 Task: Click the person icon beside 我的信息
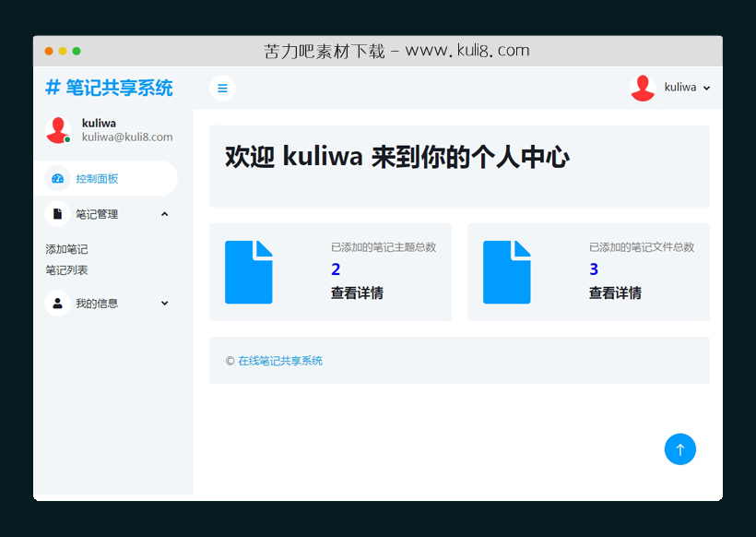point(57,303)
